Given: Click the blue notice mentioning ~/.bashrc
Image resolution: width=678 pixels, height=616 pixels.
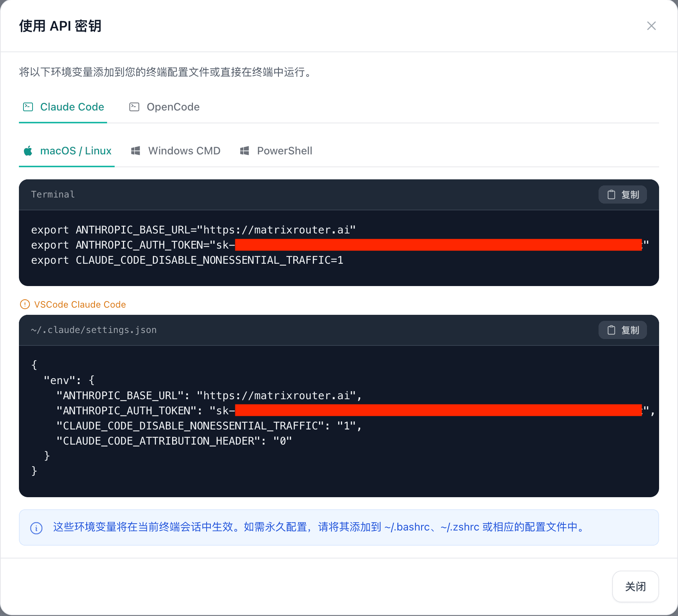Looking at the screenshot, I should (x=339, y=527).
